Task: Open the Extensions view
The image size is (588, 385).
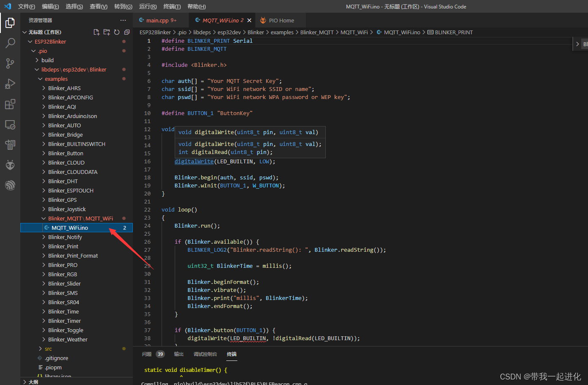Action: [x=10, y=104]
